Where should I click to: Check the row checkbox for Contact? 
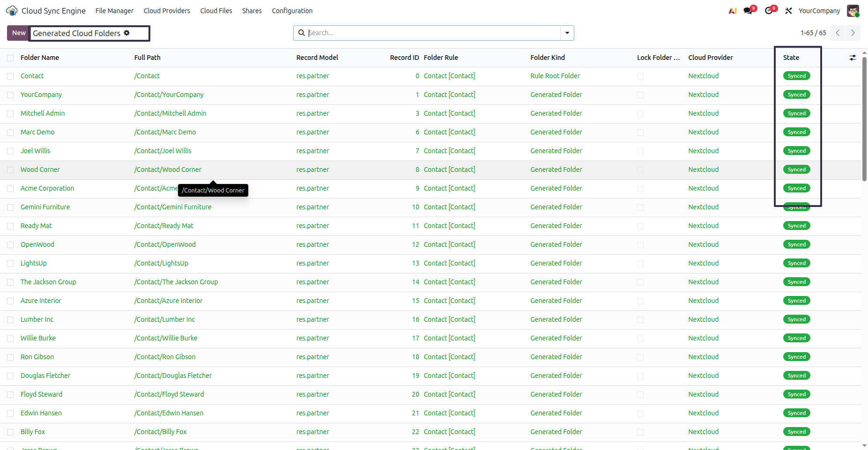tap(10, 76)
